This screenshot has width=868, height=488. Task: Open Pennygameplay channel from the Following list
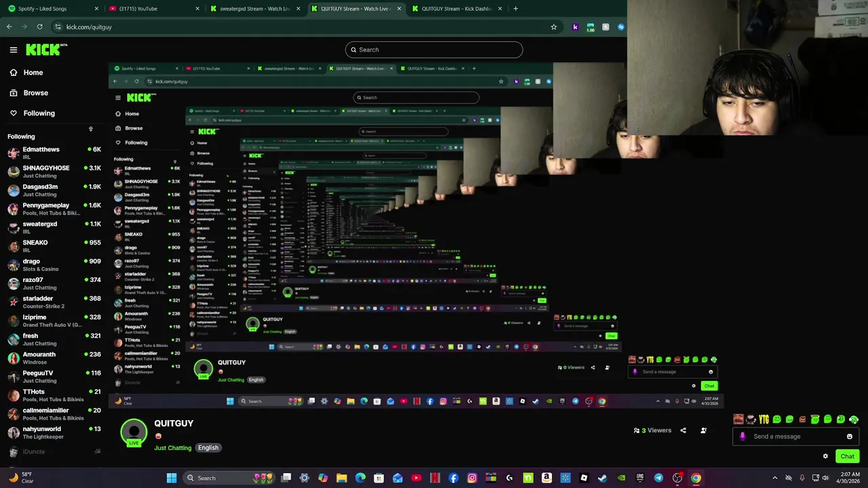(x=54, y=209)
